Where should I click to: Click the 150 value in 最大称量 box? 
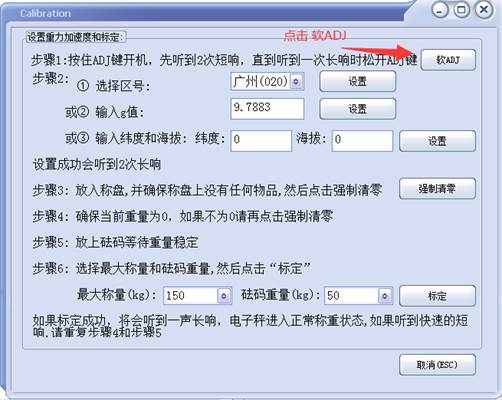coord(175,295)
